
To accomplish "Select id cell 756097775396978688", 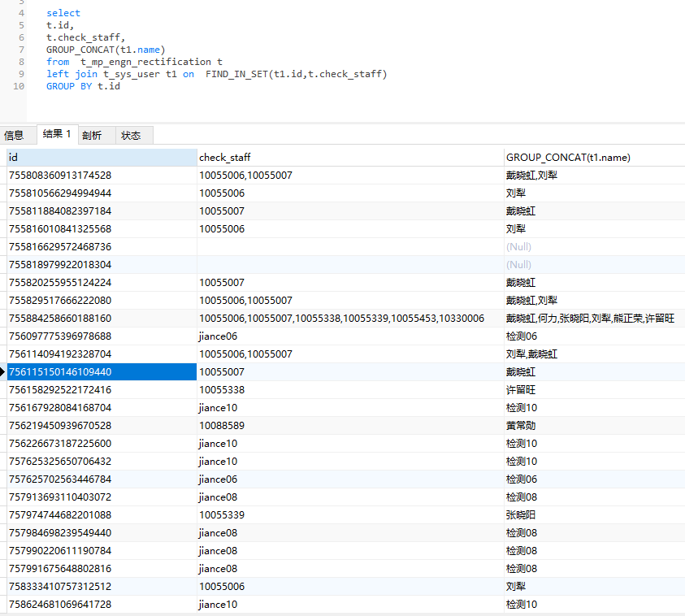I will tap(102, 336).
